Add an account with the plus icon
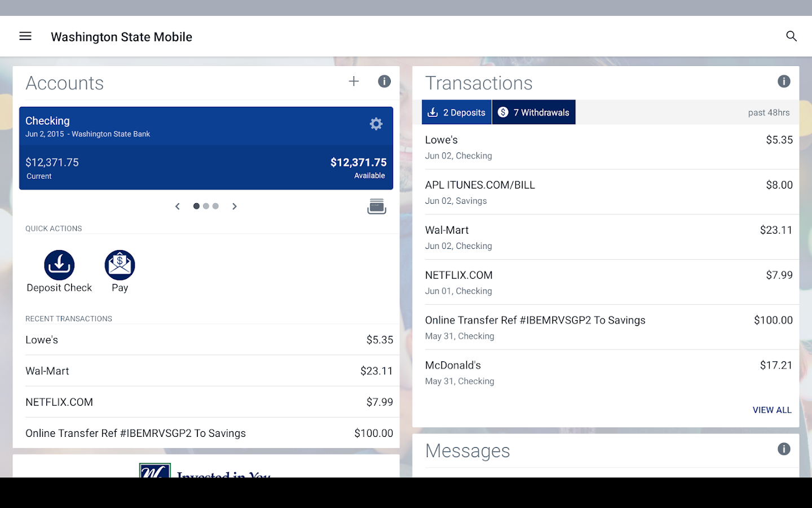This screenshot has width=812, height=508. point(354,81)
